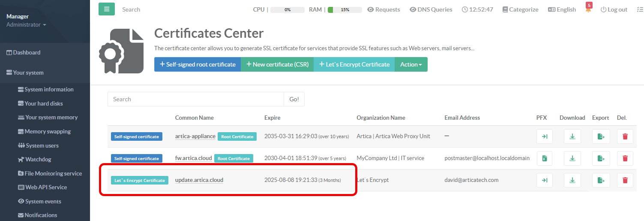
Task: Open the update.artica.cloud certificate link
Action: (199, 180)
